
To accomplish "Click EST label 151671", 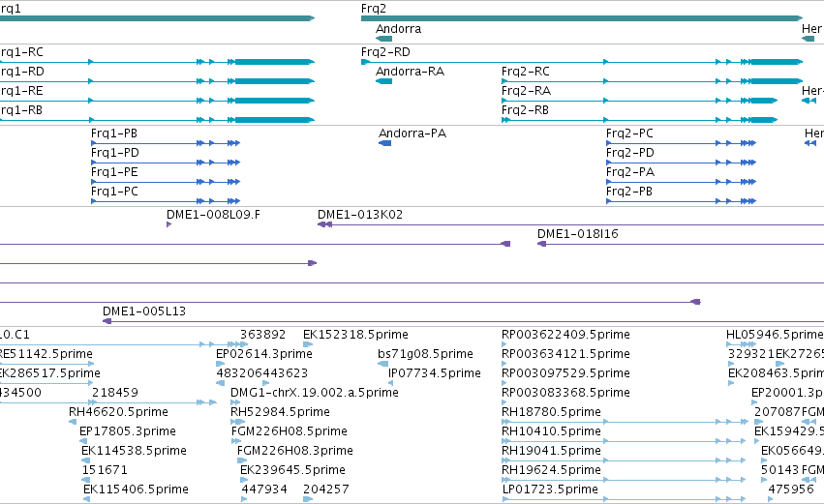I will pyautogui.click(x=106, y=470).
